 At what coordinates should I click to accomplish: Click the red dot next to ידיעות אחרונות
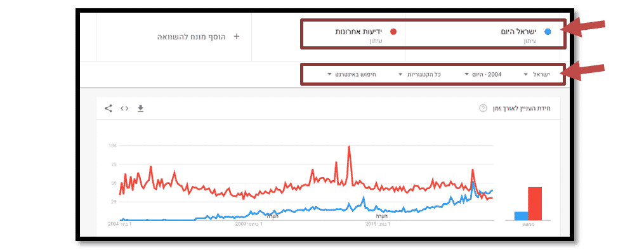pos(393,32)
